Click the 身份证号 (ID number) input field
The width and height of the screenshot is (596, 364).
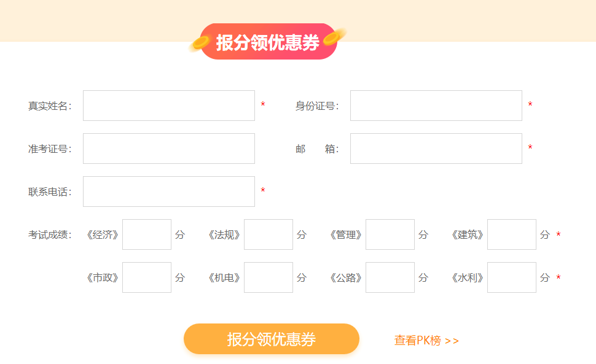(x=435, y=105)
